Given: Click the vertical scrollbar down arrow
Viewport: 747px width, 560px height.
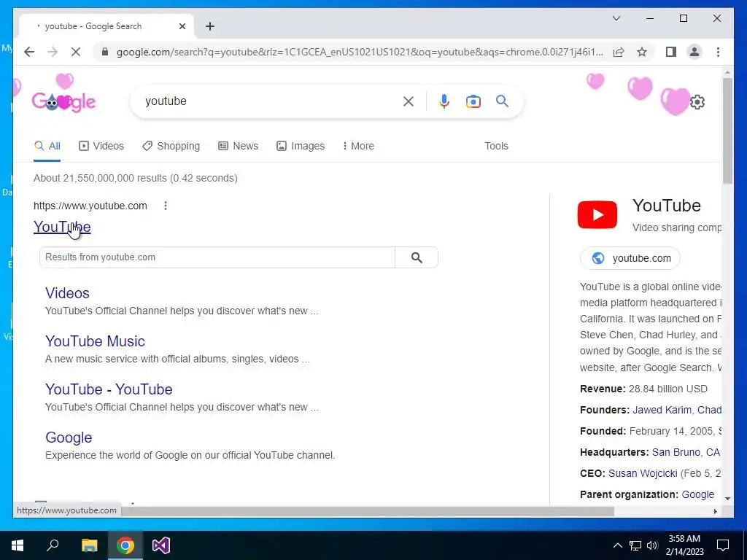Looking at the screenshot, I should (x=727, y=499).
